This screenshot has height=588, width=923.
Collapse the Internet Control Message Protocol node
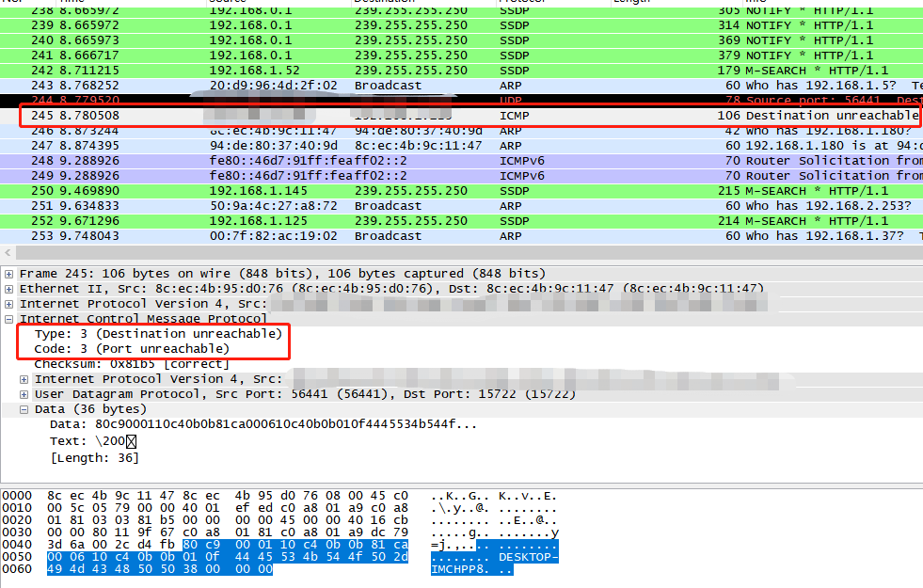click(8, 319)
